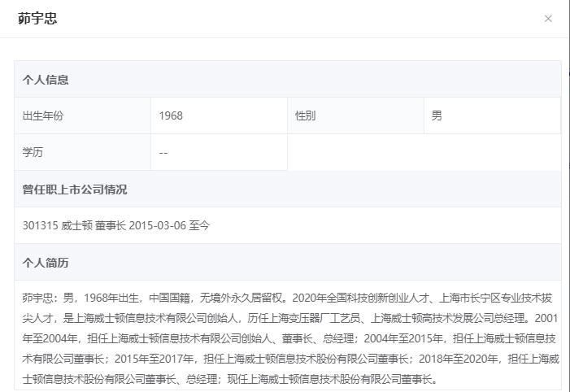Click the 曾任职上市公司情况 section header
570x392 pixels.
(75, 189)
